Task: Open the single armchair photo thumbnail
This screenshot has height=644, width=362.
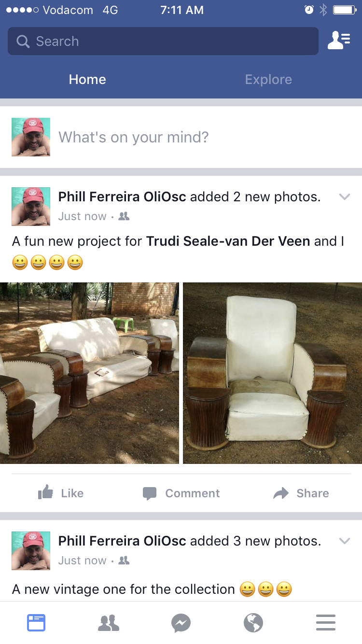Action: [x=272, y=373]
